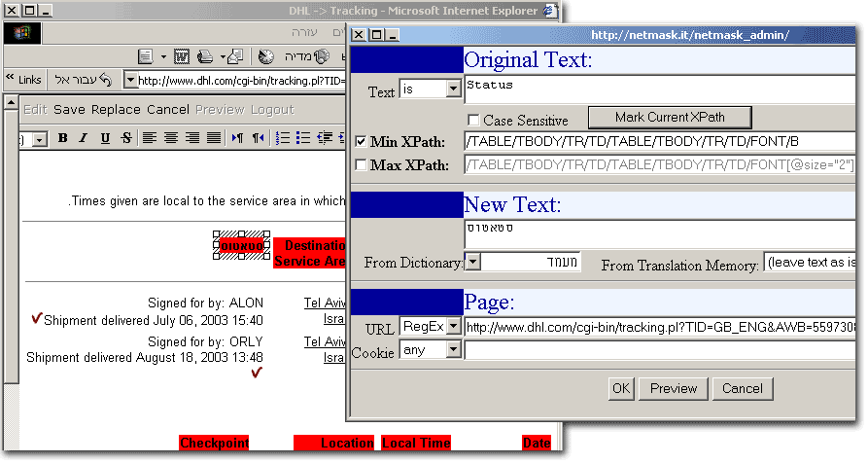This screenshot has height=464, width=868.
Task: Click the IE Print icon
Action: (x=205, y=55)
